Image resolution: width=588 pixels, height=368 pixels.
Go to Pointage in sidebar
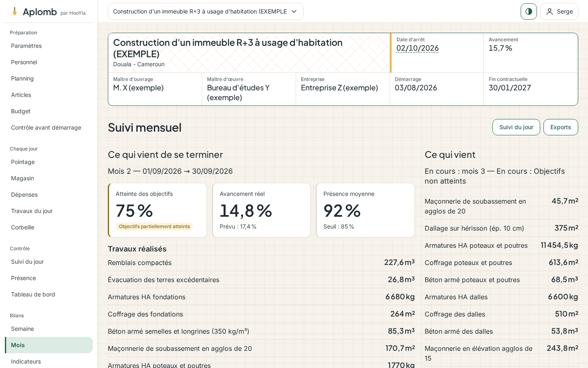[49, 162]
